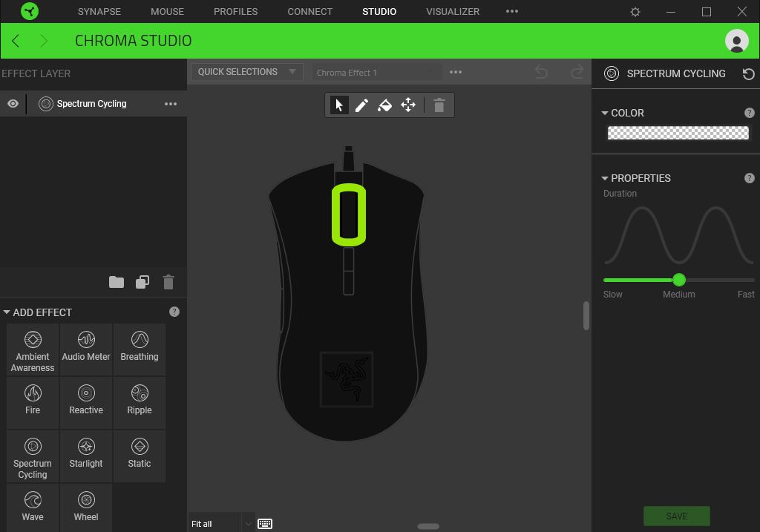
Task: Collapse the Color section
Action: [604, 113]
